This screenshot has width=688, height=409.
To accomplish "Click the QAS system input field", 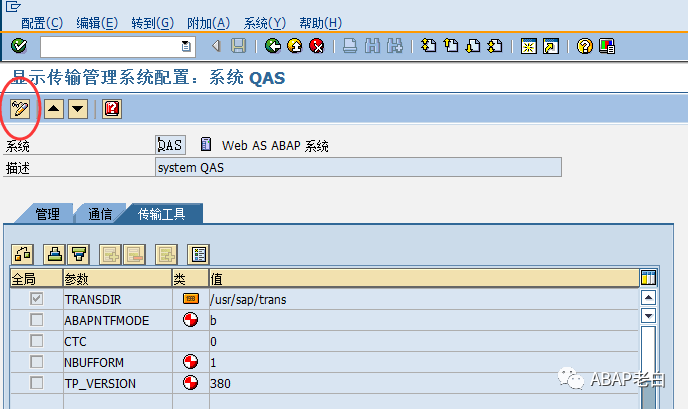I will point(170,145).
